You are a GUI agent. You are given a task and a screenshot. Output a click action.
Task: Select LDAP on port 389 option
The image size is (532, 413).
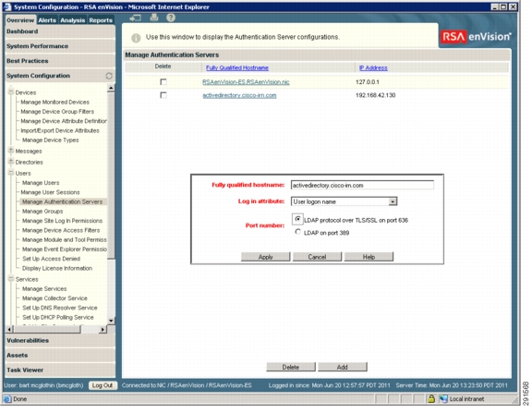(297, 232)
